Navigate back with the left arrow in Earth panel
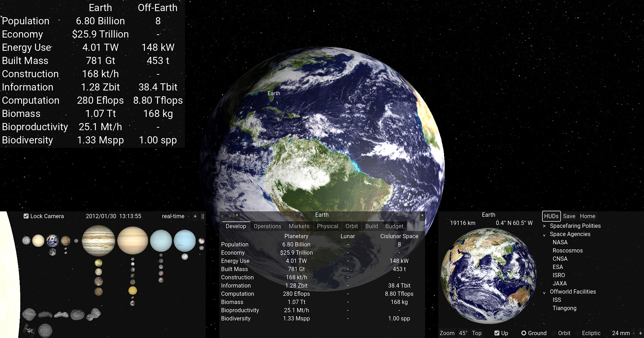This screenshot has width=644, height=338. (222, 216)
